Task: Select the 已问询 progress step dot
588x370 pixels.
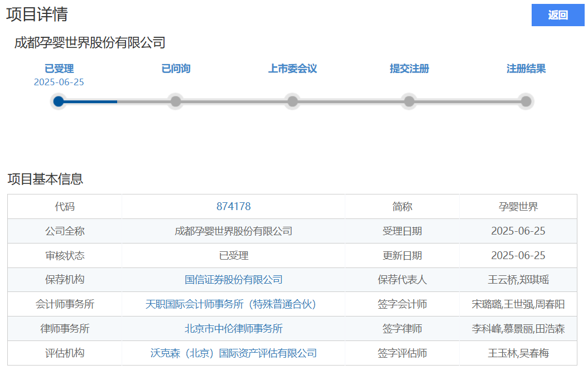Action: tap(176, 101)
